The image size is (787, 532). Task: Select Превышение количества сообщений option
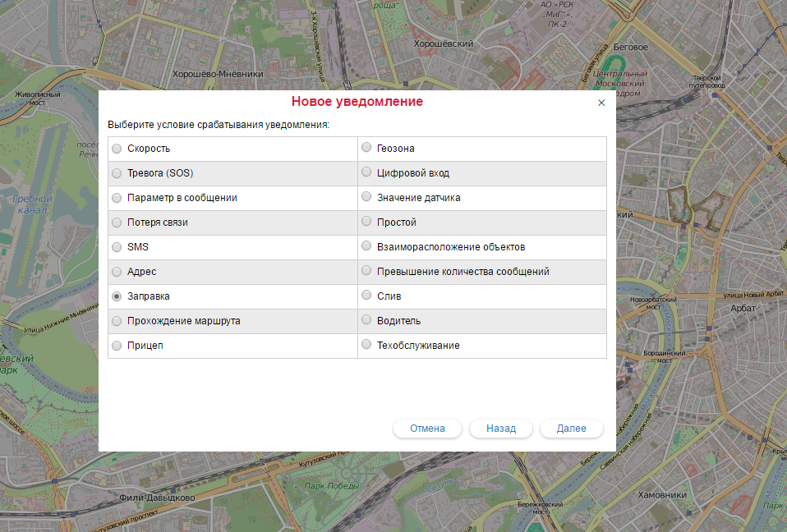pyautogui.click(x=366, y=272)
